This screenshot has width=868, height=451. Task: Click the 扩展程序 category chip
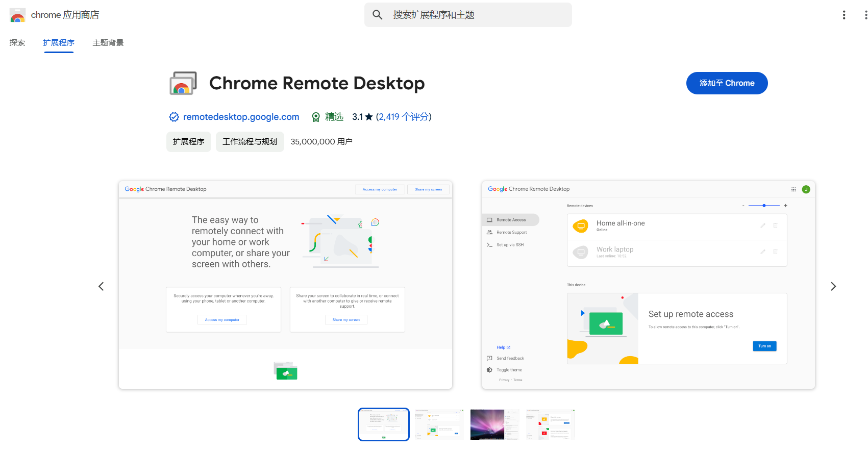(x=189, y=142)
